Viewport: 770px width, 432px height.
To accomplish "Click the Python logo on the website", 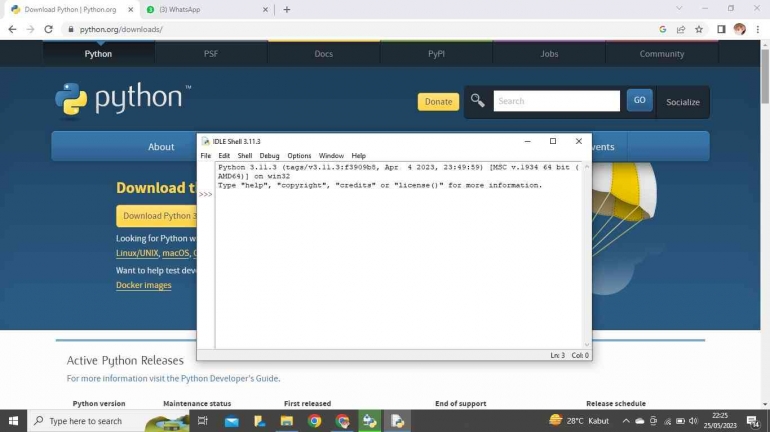I will click(123, 100).
